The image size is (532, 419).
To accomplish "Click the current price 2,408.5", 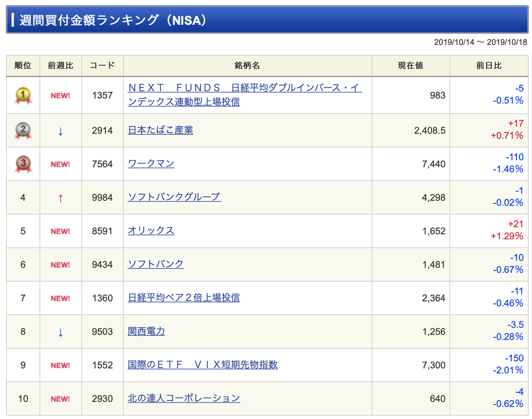I will click(x=430, y=131).
